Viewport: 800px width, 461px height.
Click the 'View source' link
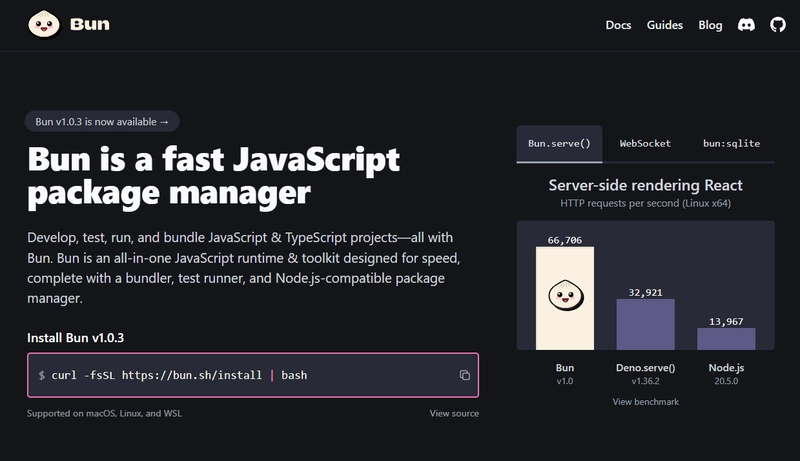point(454,414)
